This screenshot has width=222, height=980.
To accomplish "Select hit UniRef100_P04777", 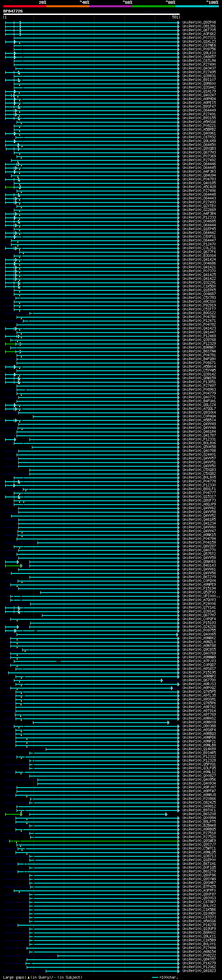I will pos(199,493).
